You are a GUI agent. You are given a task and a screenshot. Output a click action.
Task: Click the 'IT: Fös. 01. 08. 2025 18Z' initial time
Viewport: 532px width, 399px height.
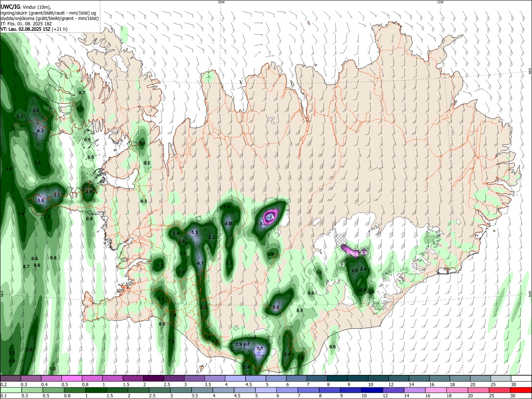(x=26, y=24)
